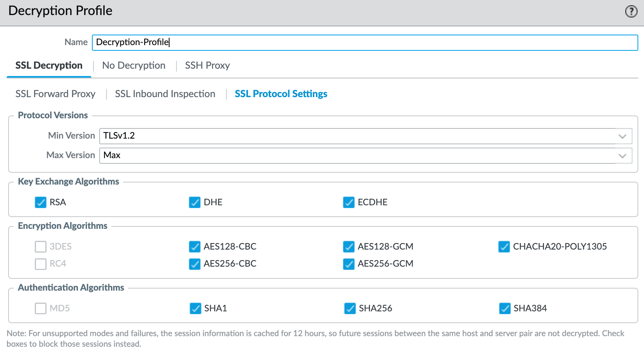Disable CHACHA20-POLY1305 encryption
This screenshot has height=352, width=644.
click(504, 247)
